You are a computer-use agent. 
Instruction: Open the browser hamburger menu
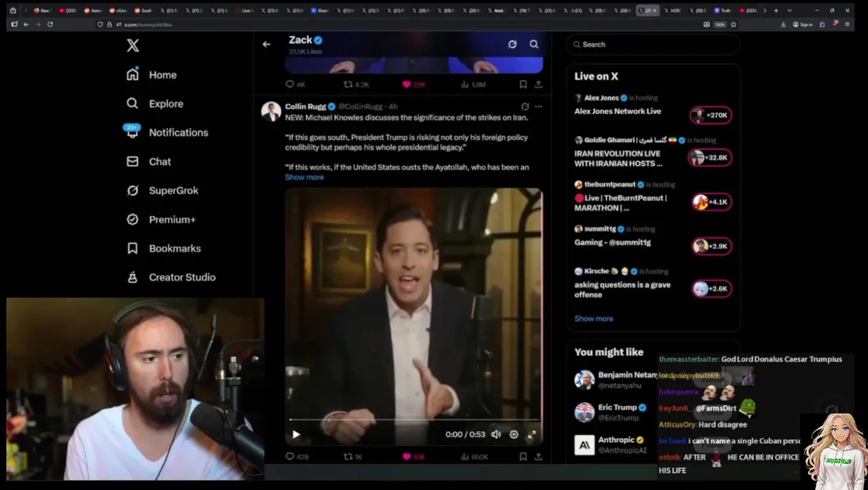[847, 24]
